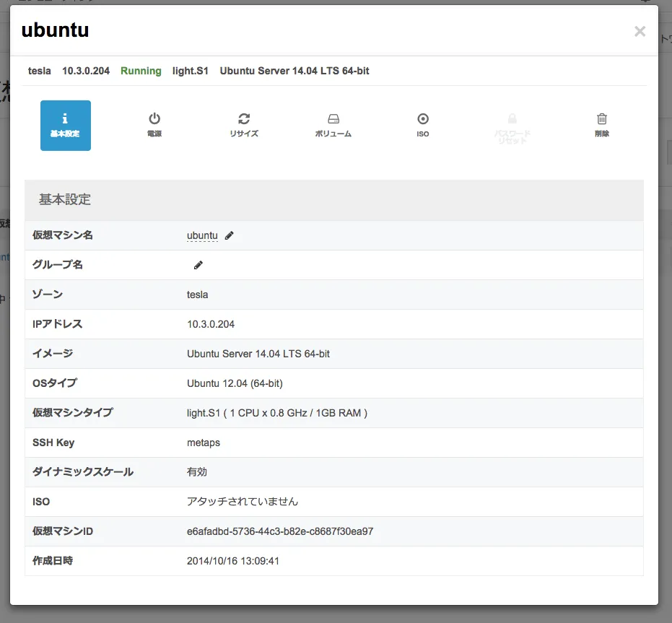Close the ubuntu dialog with the X
The image size is (672, 623).
[x=640, y=31]
